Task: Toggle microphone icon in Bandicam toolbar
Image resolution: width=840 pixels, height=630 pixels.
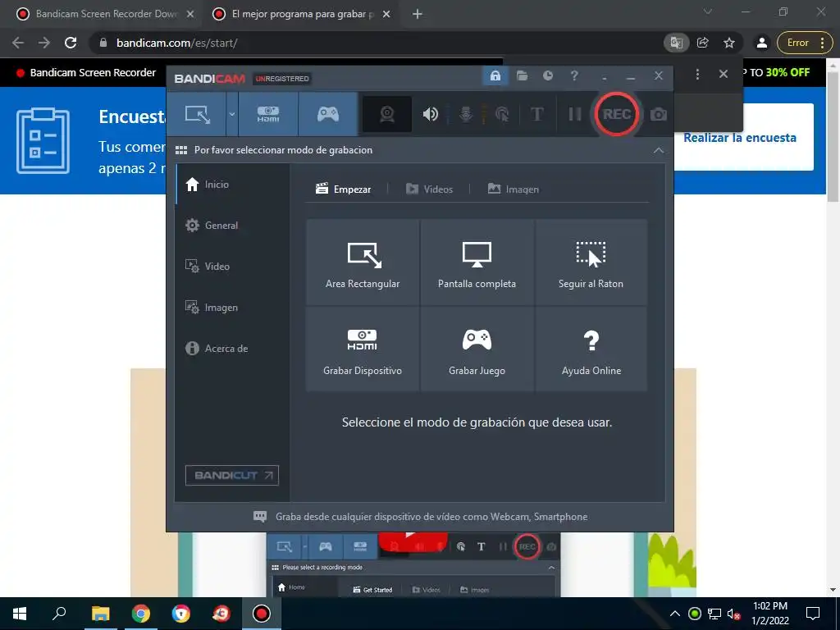Action: (x=466, y=114)
